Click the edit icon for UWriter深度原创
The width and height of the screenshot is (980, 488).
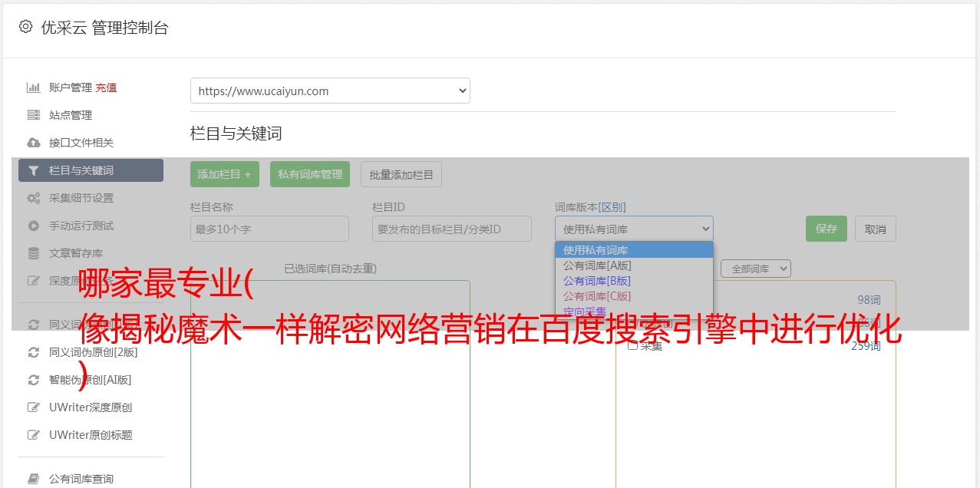tap(33, 407)
